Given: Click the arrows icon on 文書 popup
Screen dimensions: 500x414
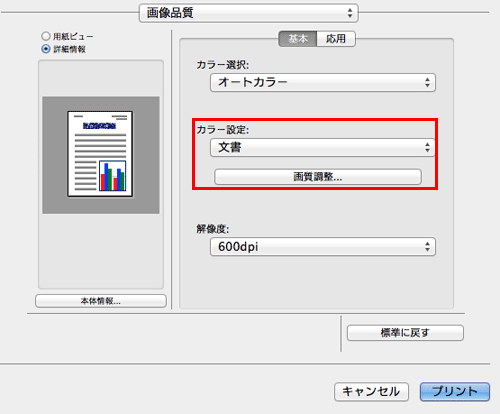Looking at the screenshot, I should coord(427,147).
